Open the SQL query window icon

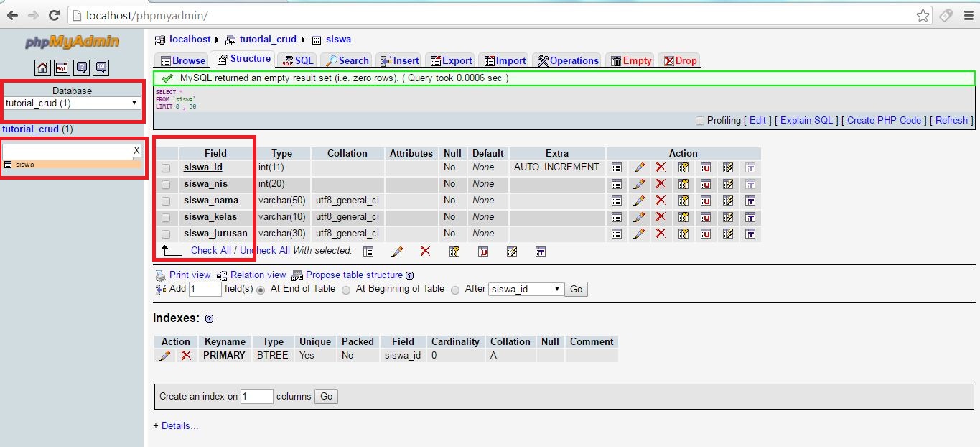click(x=60, y=68)
